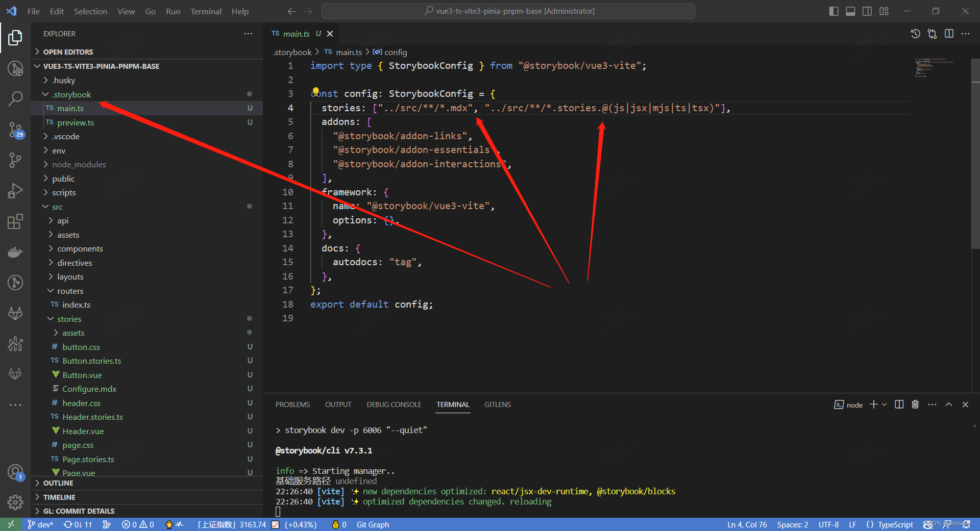Change Spaces: 2 indentation setting
This screenshot has width=980, height=531.
coord(792,524)
